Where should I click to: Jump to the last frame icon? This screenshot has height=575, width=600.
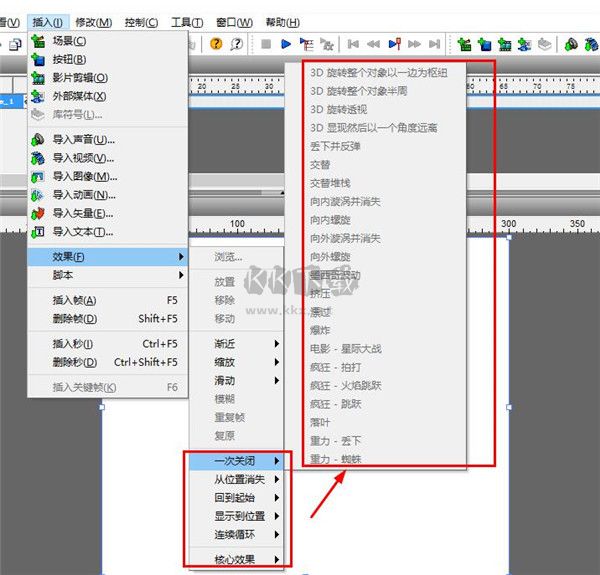click(434, 44)
